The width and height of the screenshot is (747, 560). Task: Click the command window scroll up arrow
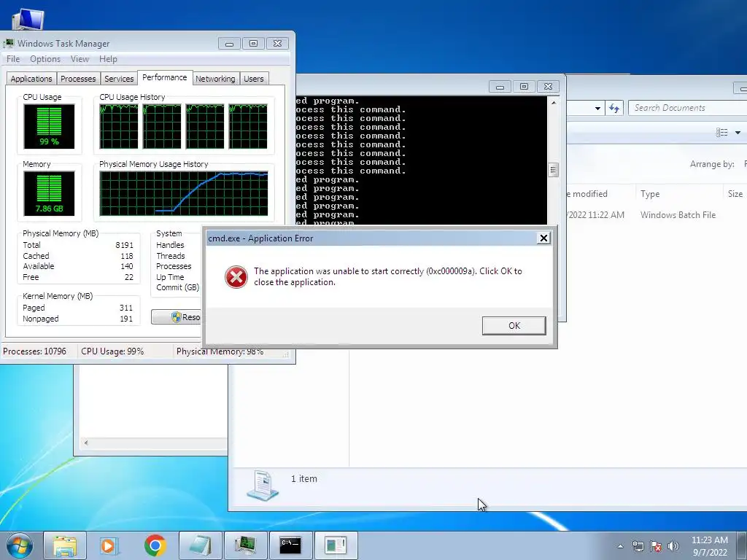click(x=553, y=102)
